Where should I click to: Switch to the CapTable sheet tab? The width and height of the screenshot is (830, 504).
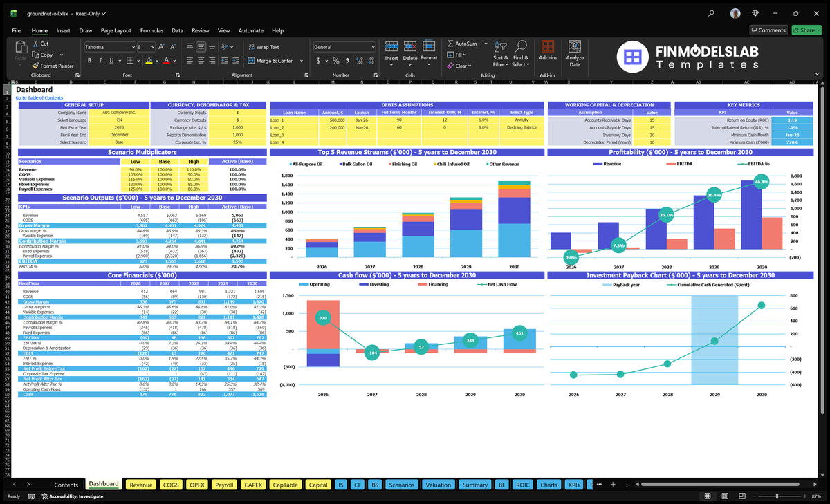(x=285, y=485)
